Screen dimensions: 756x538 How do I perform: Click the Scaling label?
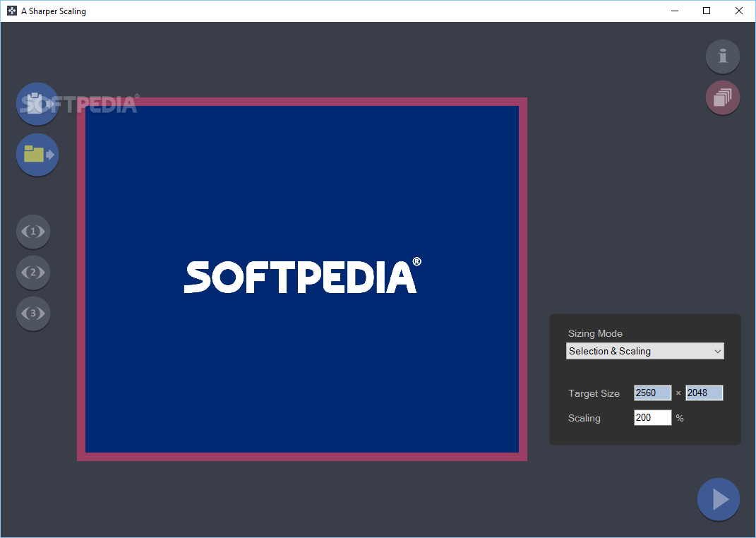584,419
